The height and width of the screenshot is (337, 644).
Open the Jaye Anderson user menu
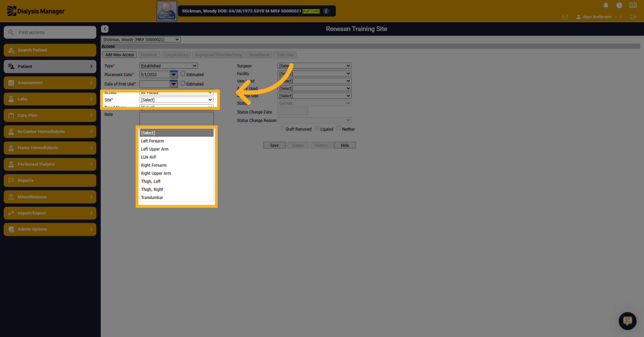[x=597, y=17]
